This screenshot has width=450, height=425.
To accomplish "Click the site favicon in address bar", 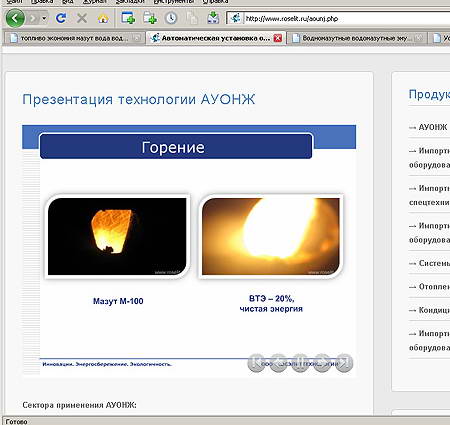I will (x=235, y=18).
